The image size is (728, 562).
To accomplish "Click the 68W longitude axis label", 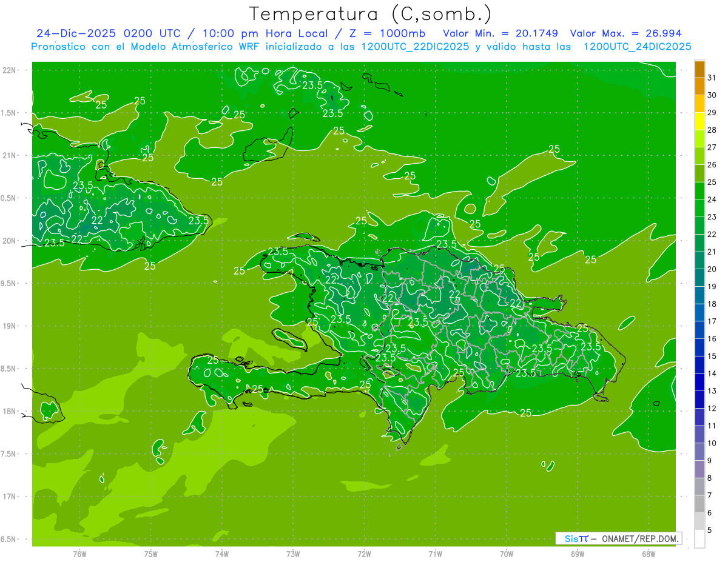I will click(x=649, y=554).
